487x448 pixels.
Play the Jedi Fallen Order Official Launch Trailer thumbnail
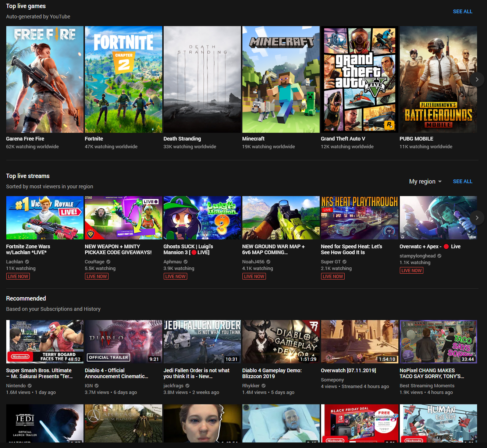point(45,423)
